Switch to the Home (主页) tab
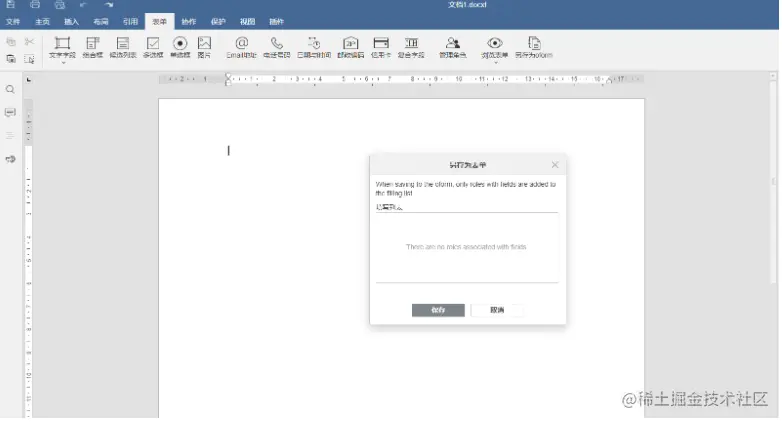This screenshot has width=782, height=422. [x=42, y=21]
